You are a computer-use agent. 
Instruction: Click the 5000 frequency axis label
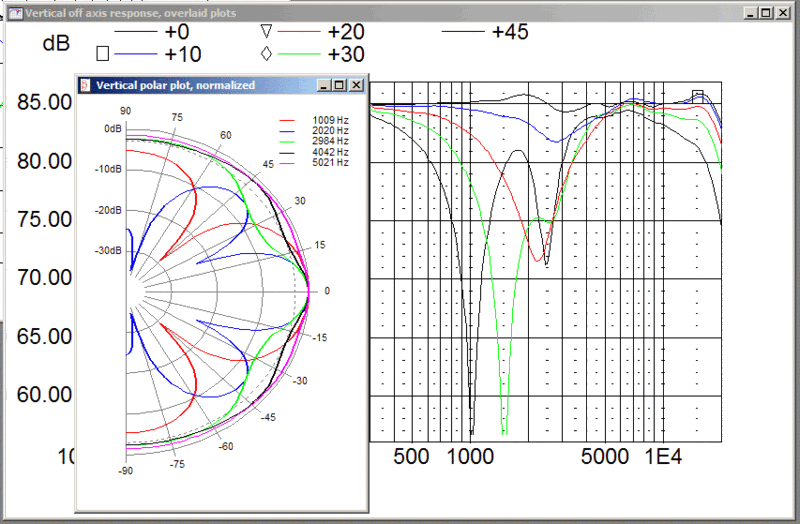tap(605, 457)
